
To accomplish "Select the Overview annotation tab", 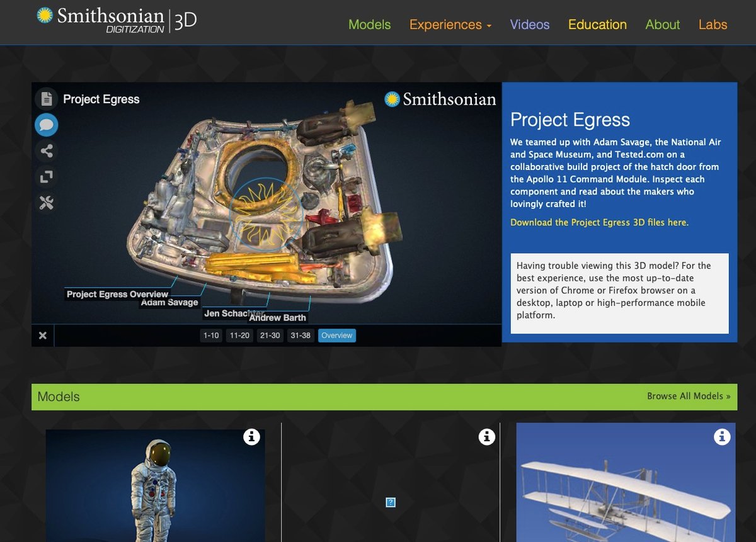I will (x=336, y=336).
